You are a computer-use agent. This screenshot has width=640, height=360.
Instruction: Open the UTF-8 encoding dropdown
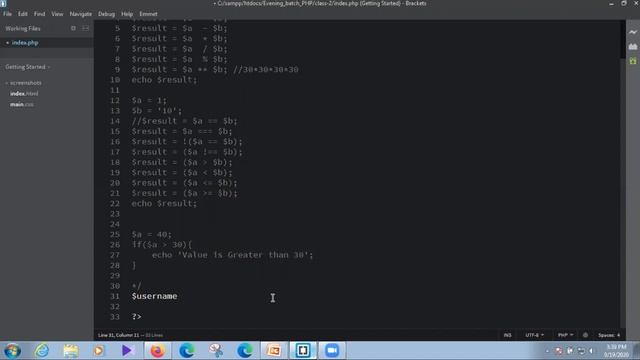click(x=534, y=335)
